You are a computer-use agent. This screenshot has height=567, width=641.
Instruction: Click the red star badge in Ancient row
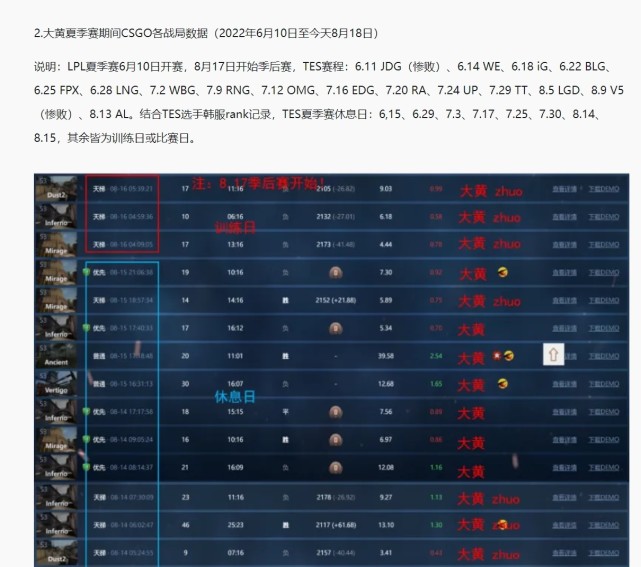[x=496, y=355]
